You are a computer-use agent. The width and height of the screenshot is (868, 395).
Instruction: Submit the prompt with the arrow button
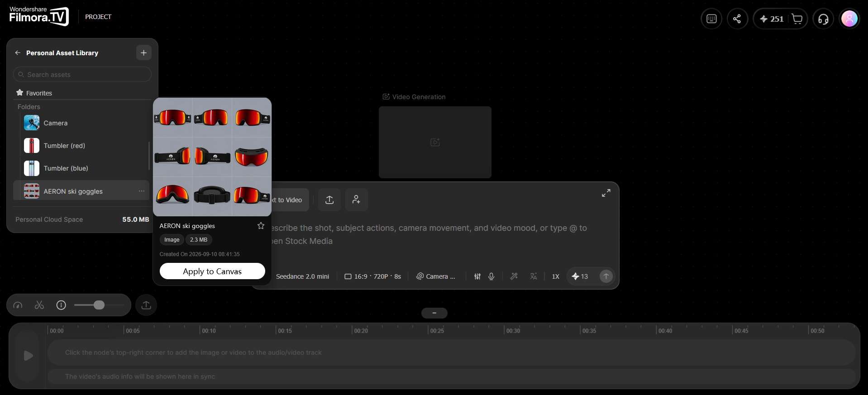coord(606,276)
